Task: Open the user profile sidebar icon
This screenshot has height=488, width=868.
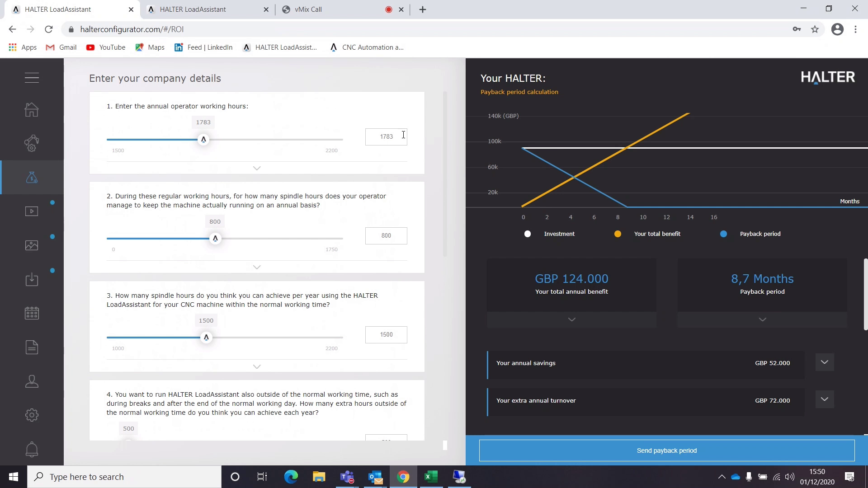Action: coord(32,381)
